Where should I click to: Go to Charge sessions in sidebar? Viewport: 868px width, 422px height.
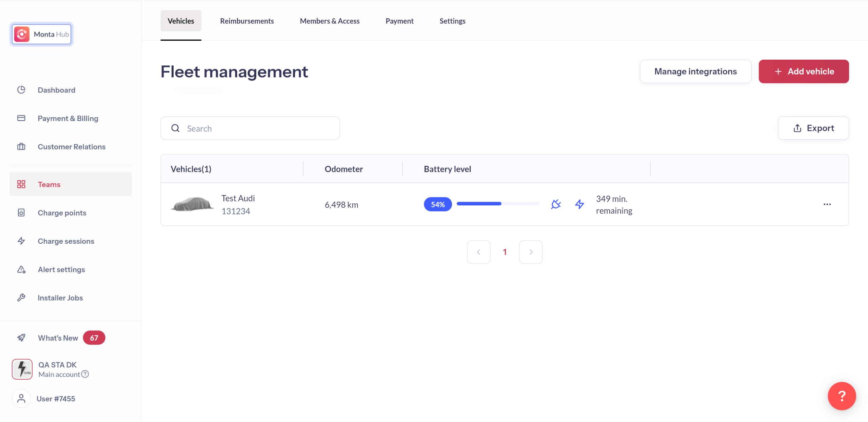[66, 241]
